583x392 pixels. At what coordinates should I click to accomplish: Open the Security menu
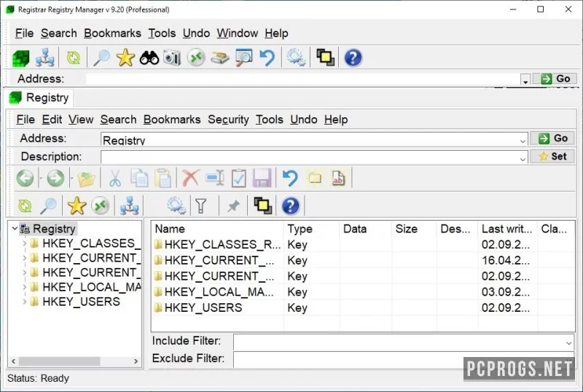coord(228,119)
